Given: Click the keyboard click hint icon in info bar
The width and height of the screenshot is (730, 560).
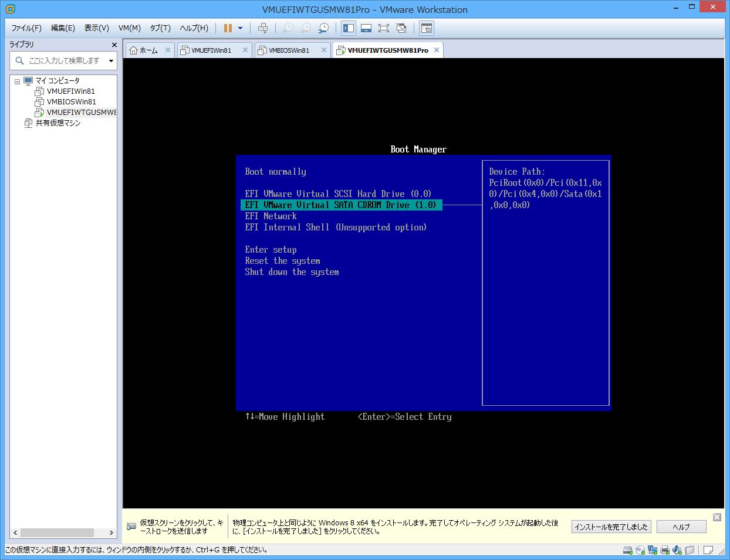Looking at the screenshot, I should (131, 527).
